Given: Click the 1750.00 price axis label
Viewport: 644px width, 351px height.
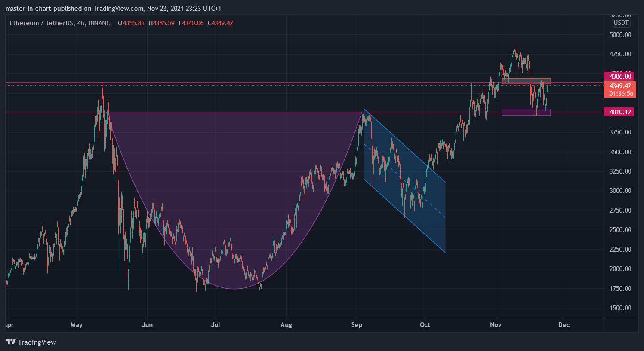Looking at the screenshot, I should point(620,289).
